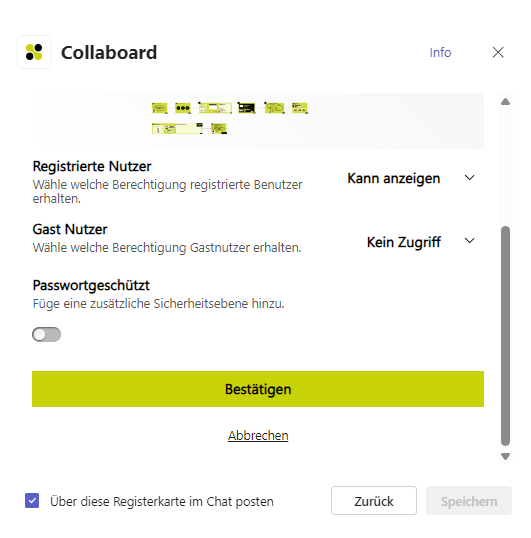Viewport: 531px width, 538px height.
Task: Go back using the Zurück button
Action: pyautogui.click(x=374, y=501)
